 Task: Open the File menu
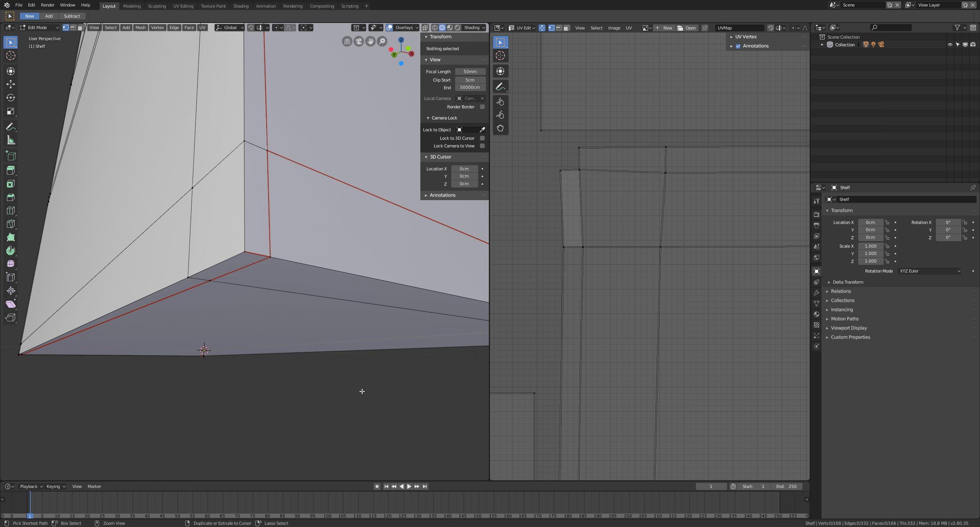tap(18, 5)
